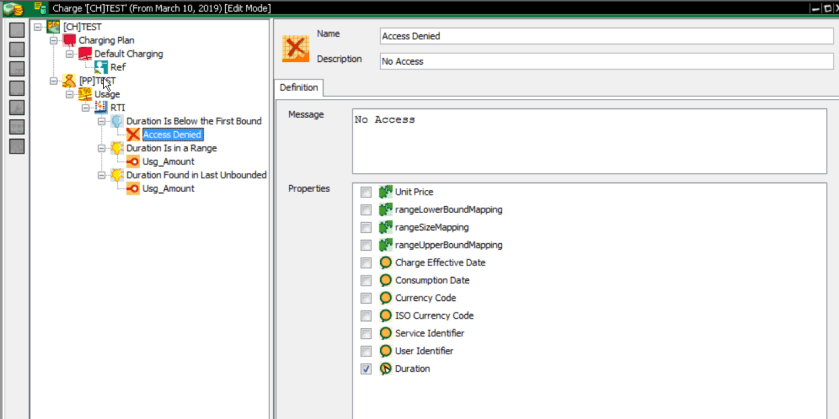Click the [PP]TEST price plan icon
This screenshot has height=419, width=839.
(69, 81)
